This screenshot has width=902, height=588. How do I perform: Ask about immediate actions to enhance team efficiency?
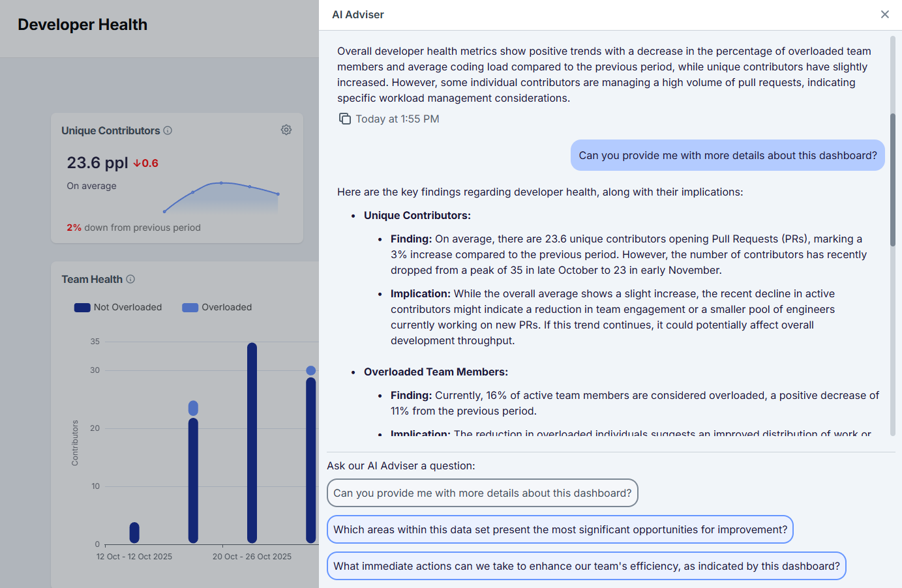pyautogui.click(x=586, y=566)
